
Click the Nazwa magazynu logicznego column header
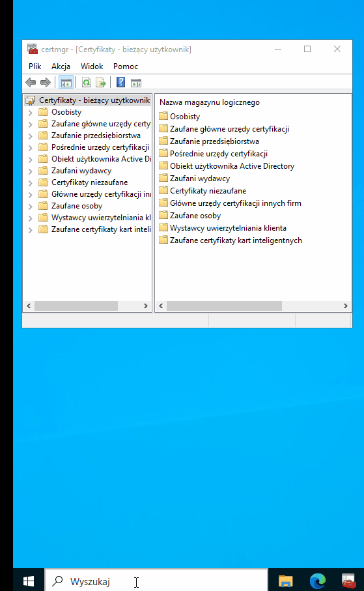[210, 102]
